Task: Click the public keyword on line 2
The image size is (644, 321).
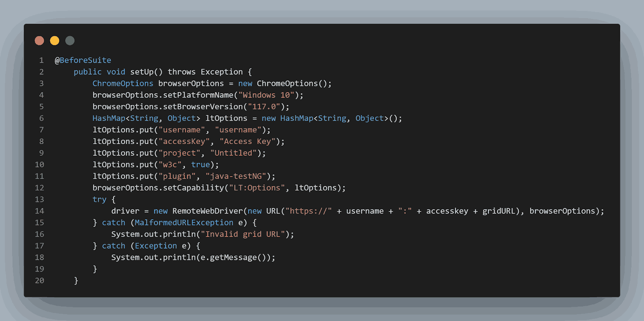Action: point(87,72)
